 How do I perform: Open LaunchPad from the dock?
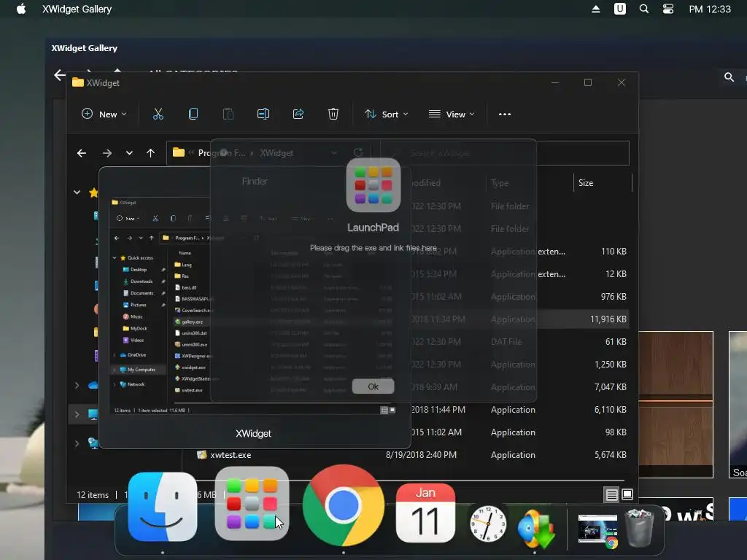coord(252,504)
